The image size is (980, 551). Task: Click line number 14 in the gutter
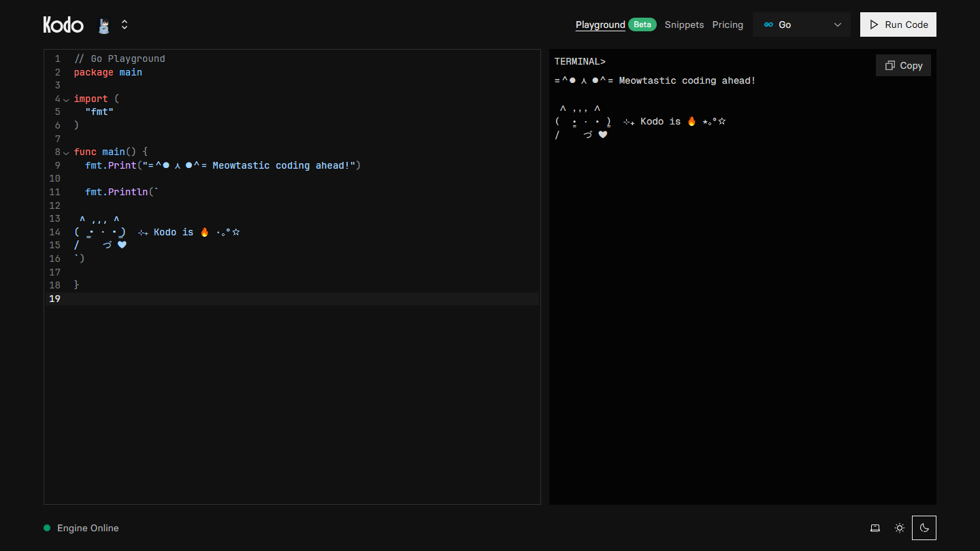click(54, 232)
